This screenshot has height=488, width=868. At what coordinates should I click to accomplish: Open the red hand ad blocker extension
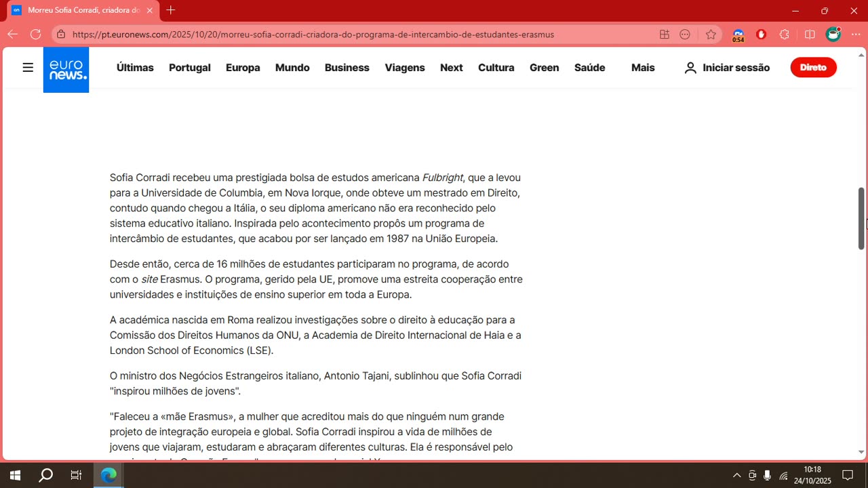click(x=762, y=34)
